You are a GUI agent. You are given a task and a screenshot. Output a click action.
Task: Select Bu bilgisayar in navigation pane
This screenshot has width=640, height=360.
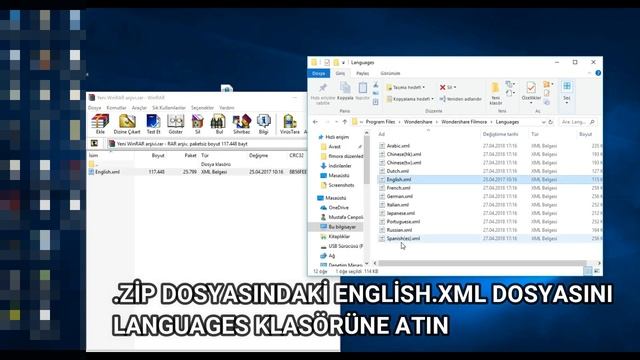[342, 227]
